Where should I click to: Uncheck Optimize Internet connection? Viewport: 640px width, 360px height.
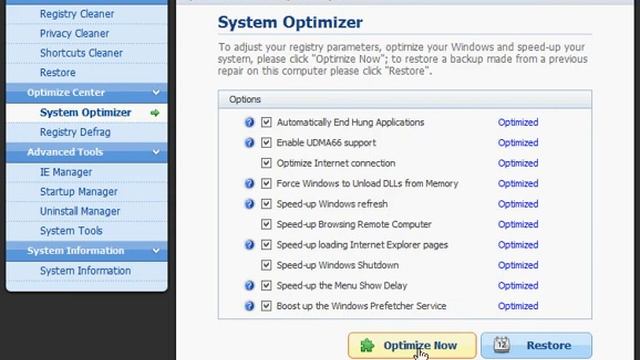(x=266, y=163)
